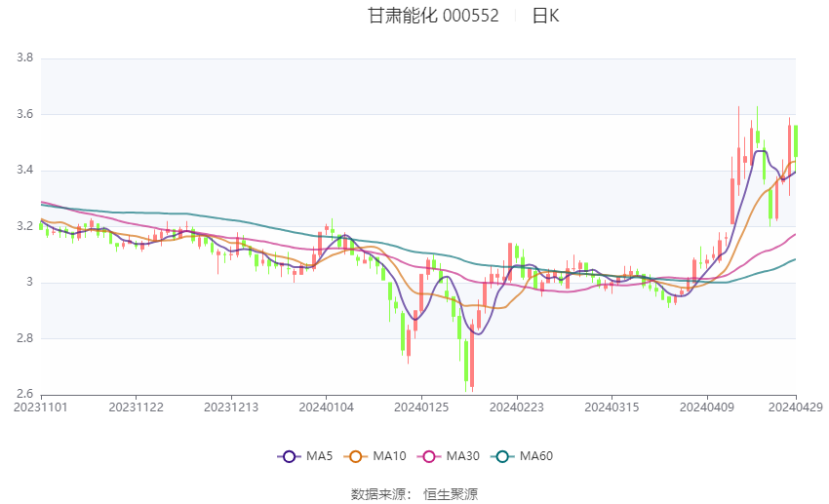Click the chart title 甘肃能化 000552
This screenshot has width=829, height=504.
pos(433,16)
